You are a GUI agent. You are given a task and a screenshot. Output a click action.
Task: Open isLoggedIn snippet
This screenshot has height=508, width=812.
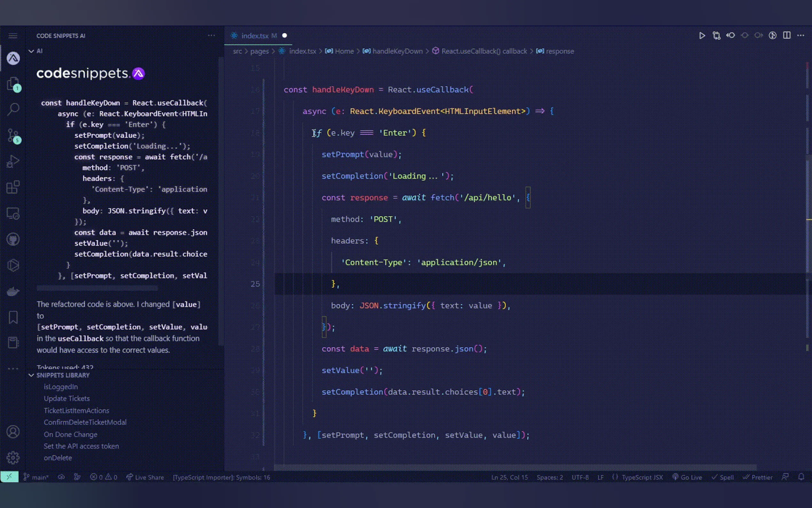click(x=61, y=387)
